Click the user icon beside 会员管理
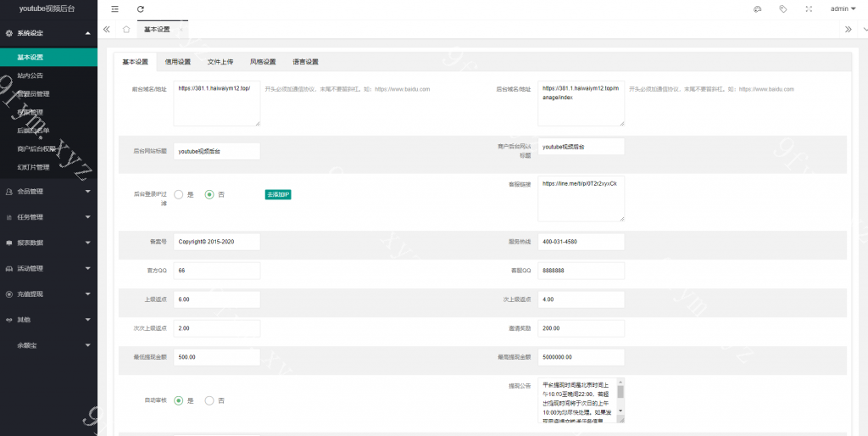This screenshot has height=436, width=868. (8, 192)
